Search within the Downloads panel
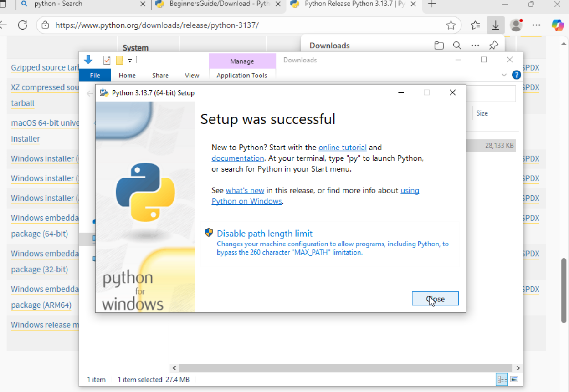This screenshot has height=392, width=569. click(457, 45)
